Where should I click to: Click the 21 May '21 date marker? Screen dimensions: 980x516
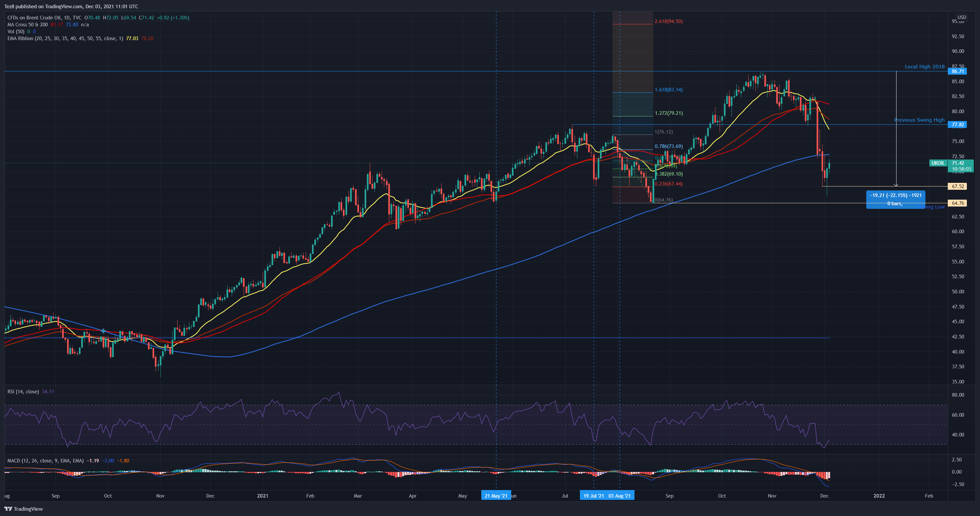(496, 496)
